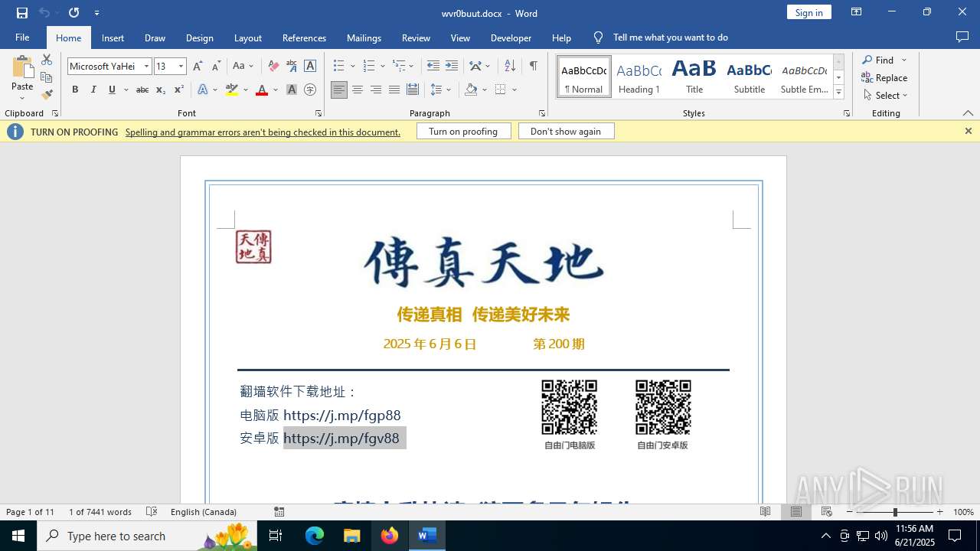Select the Format Painter brush icon

click(x=47, y=95)
